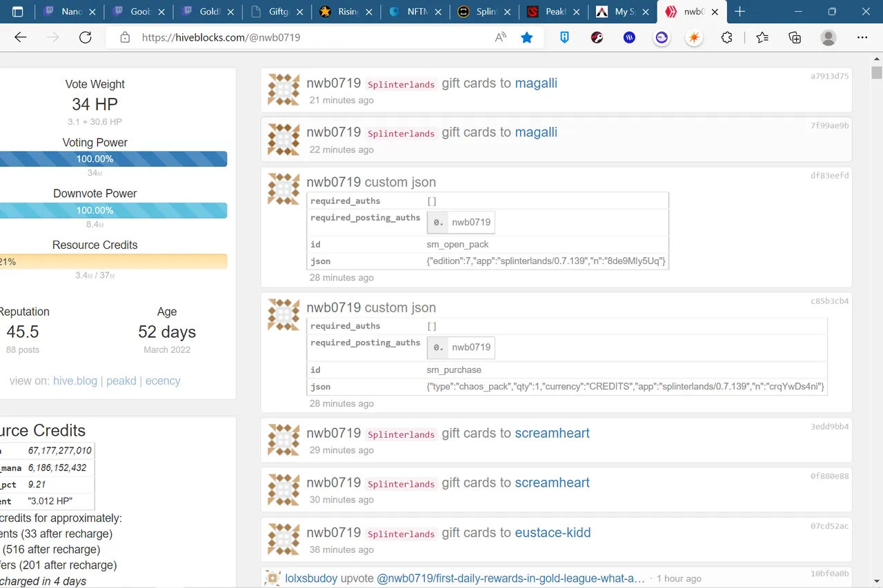883x588 pixels.
Task: Open screamheart link in 29 minutes ago entry
Action: click(x=552, y=433)
